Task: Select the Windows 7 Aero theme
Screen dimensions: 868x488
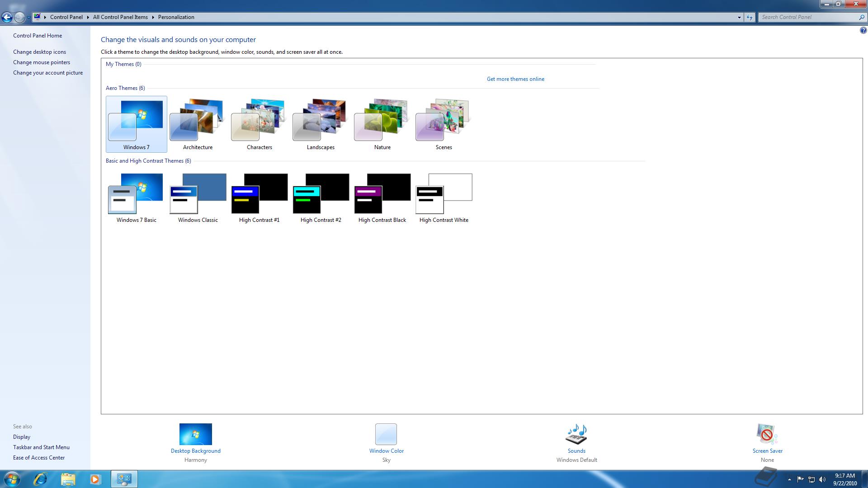Action: pos(136,124)
